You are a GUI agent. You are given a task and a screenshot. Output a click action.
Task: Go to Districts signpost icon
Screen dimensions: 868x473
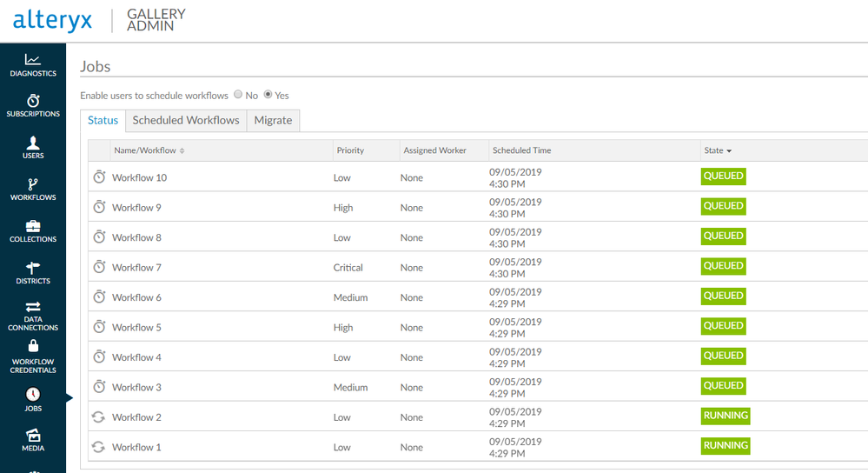(x=33, y=268)
